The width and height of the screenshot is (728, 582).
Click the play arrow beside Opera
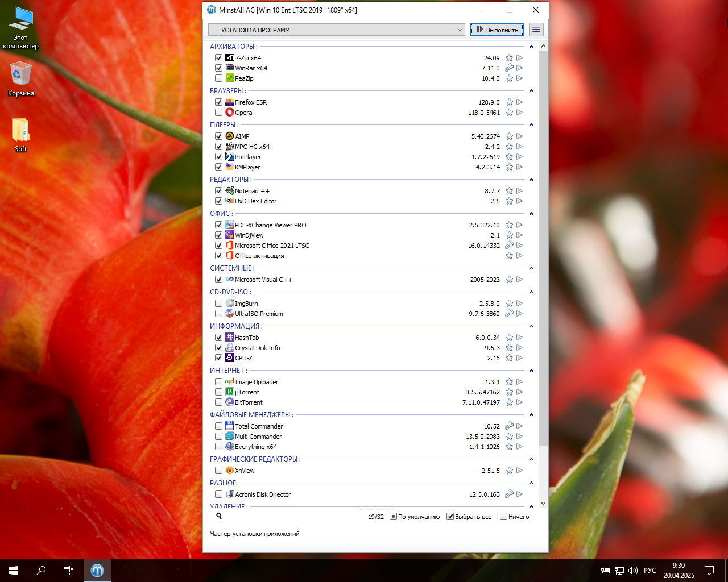[x=519, y=113]
